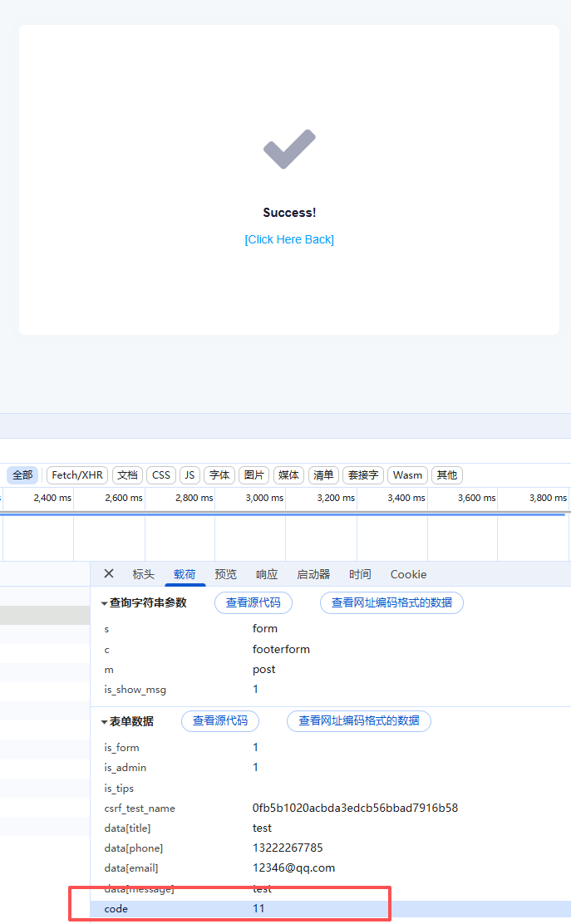Open the Cookie tab
Screen dimensions: 571x924
click(408, 574)
